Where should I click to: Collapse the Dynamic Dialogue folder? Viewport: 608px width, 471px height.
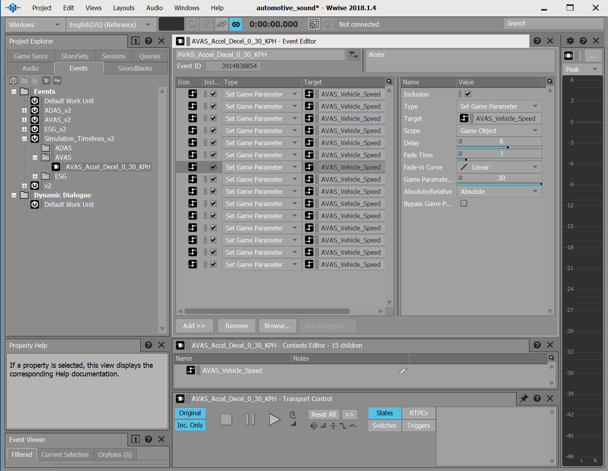click(14, 195)
